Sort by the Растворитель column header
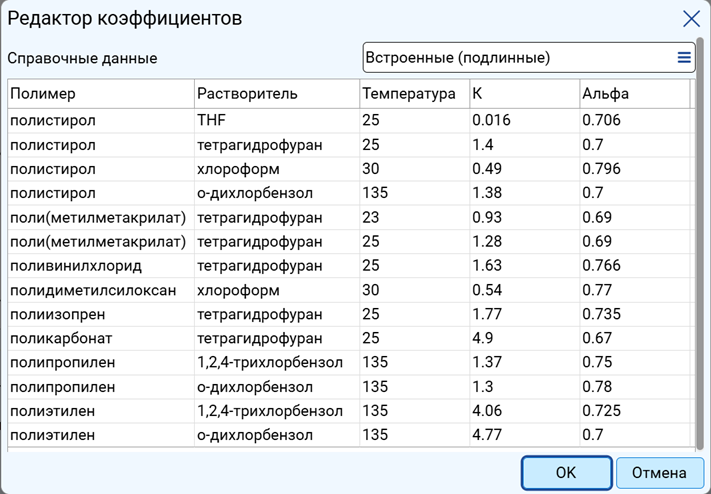 (x=277, y=94)
